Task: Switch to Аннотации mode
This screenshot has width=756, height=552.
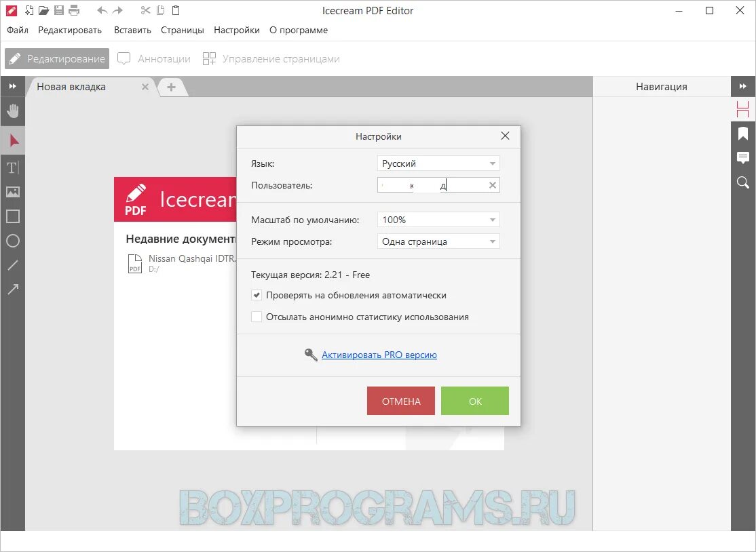Action: (154, 59)
